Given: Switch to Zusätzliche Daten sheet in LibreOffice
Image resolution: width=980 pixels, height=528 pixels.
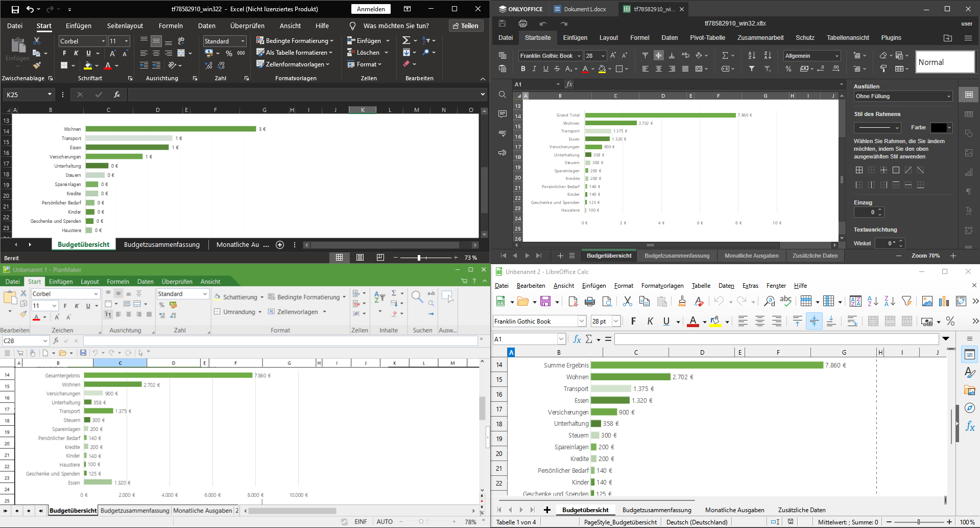Looking at the screenshot, I should [802, 510].
